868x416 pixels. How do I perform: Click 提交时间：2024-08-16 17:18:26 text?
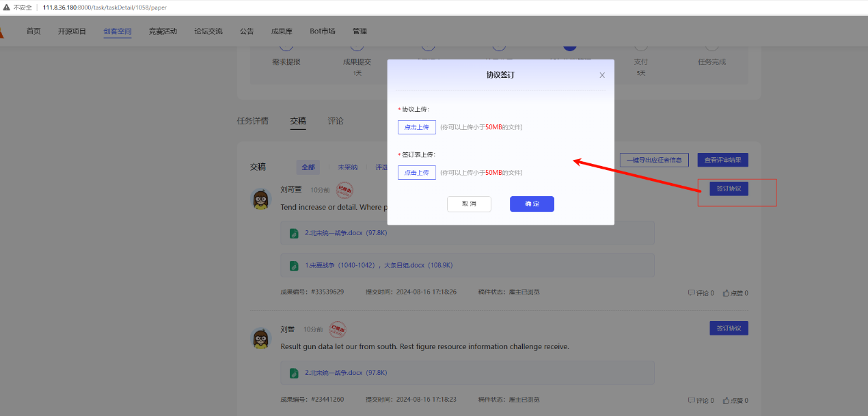[411, 292]
